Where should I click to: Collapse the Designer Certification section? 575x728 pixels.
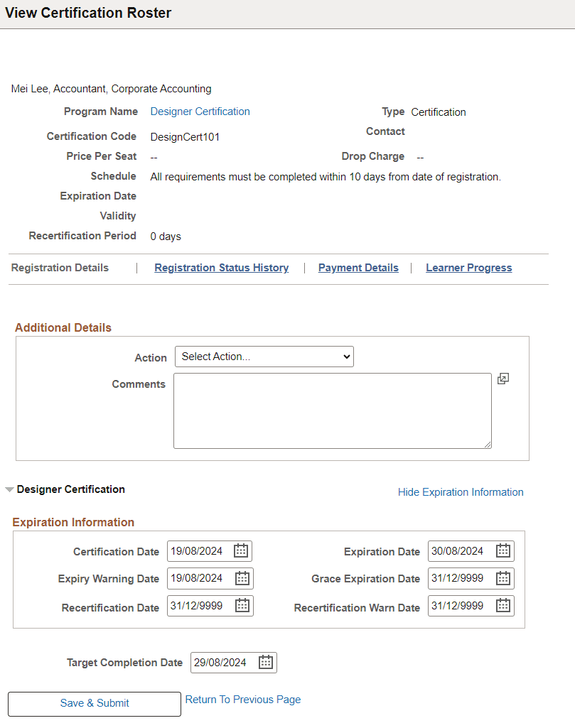coord(9,489)
